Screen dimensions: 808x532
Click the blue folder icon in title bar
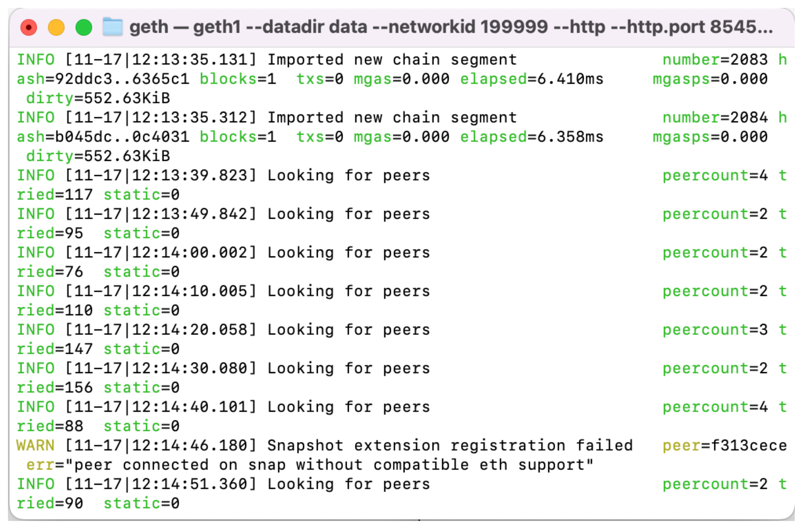click(x=113, y=27)
